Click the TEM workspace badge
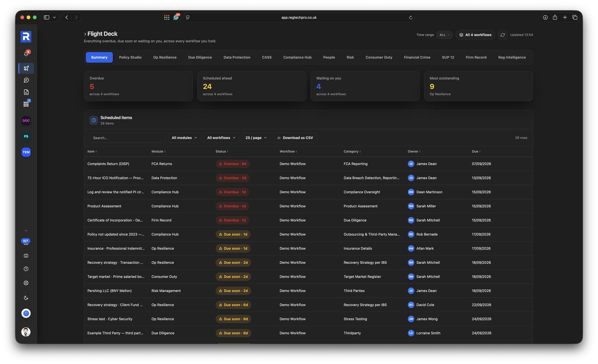Image resolution: width=598 pixels, height=364 pixels. pos(26,152)
